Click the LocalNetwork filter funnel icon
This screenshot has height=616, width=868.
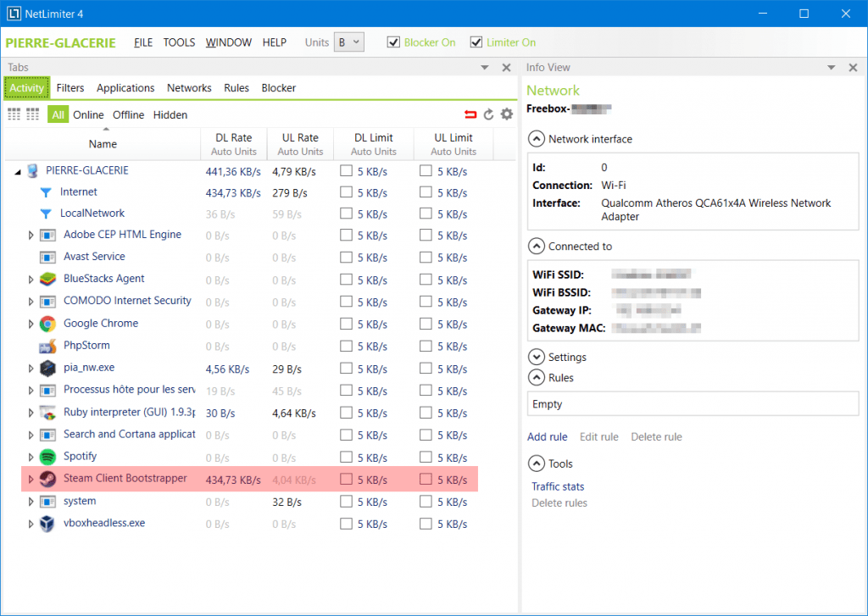tap(46, 214)
